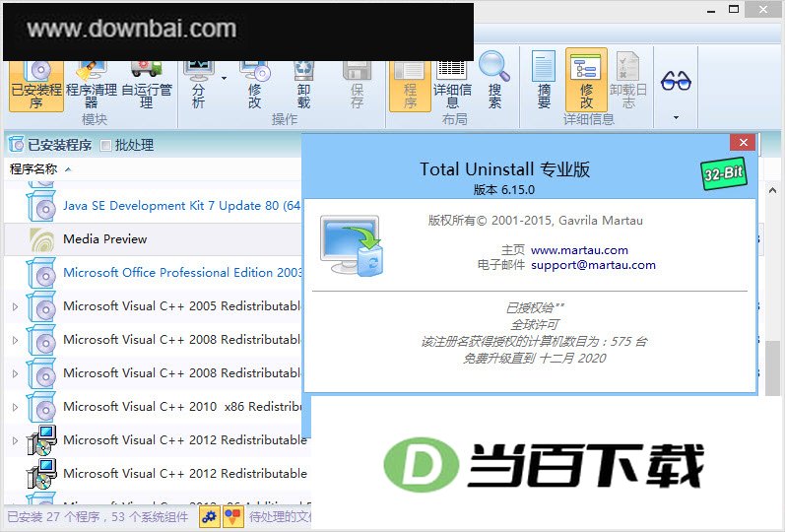Click the 保存 floppy disk button
This screenshot has height=532, width=785.
pos(357,85)
